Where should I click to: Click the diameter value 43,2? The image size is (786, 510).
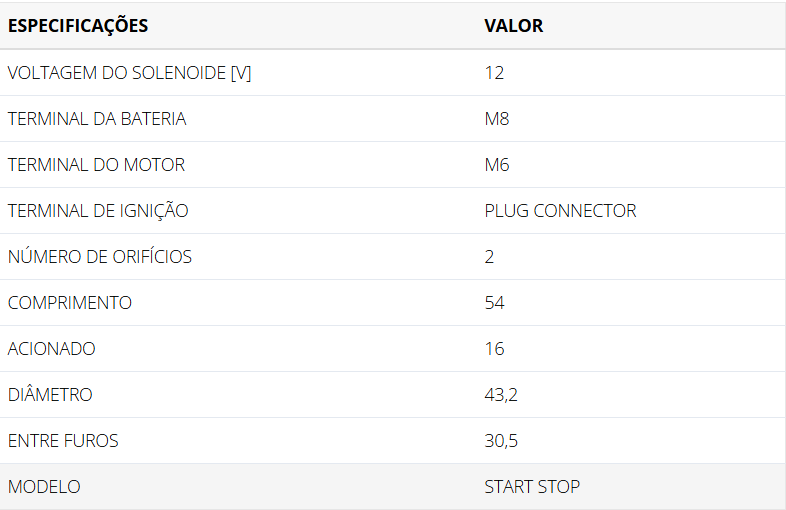pos(501,395)
